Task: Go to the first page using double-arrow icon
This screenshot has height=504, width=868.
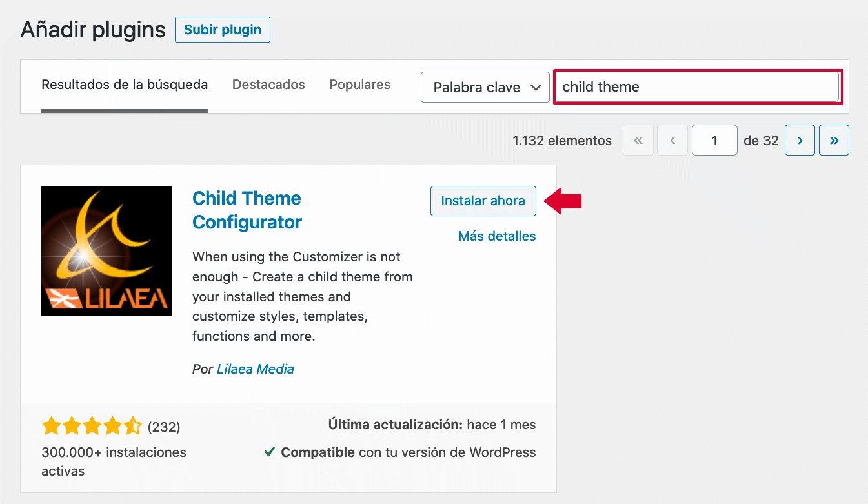Action: [638, 140]
